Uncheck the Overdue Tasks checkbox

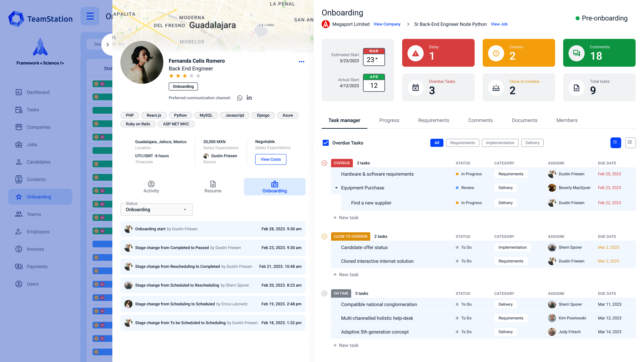[325, 143]
